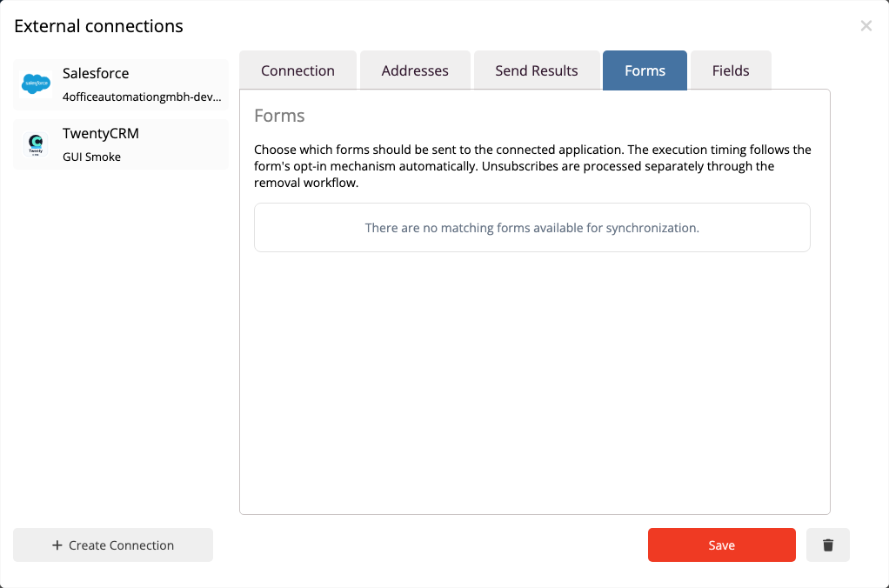This screenshot has height=588, width=889.
Task: Open the Fields tab
Action: point(731,70)
